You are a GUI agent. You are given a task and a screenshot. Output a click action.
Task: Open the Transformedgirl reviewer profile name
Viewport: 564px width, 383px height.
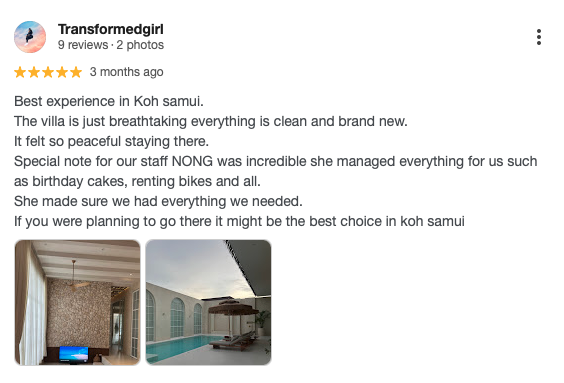coord(111,29)
